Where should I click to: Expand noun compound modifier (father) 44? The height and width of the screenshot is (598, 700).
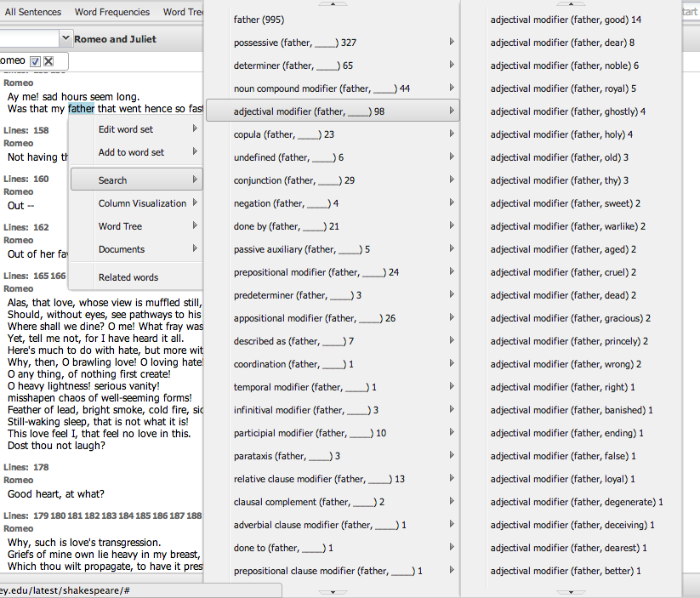333,88
